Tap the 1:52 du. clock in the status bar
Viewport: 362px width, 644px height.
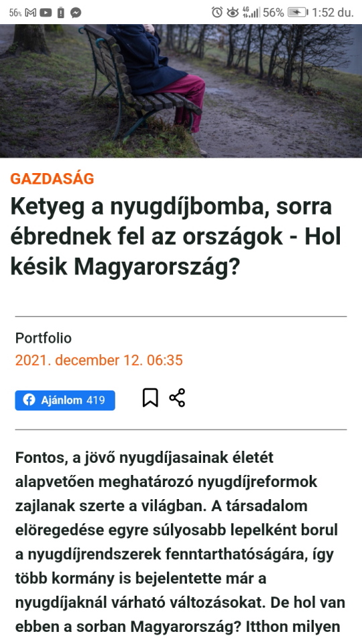[333, 12]
